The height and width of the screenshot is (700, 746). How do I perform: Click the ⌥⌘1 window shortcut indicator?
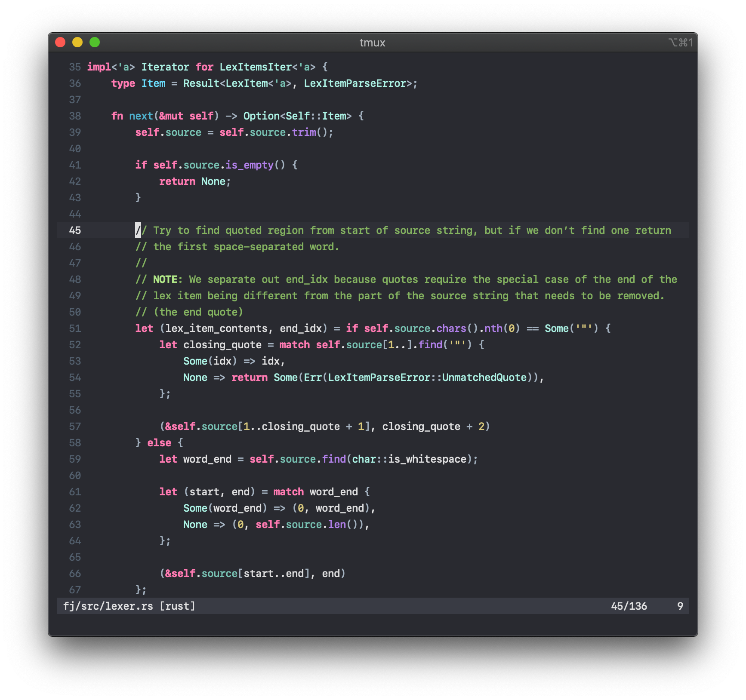point(680,43)
